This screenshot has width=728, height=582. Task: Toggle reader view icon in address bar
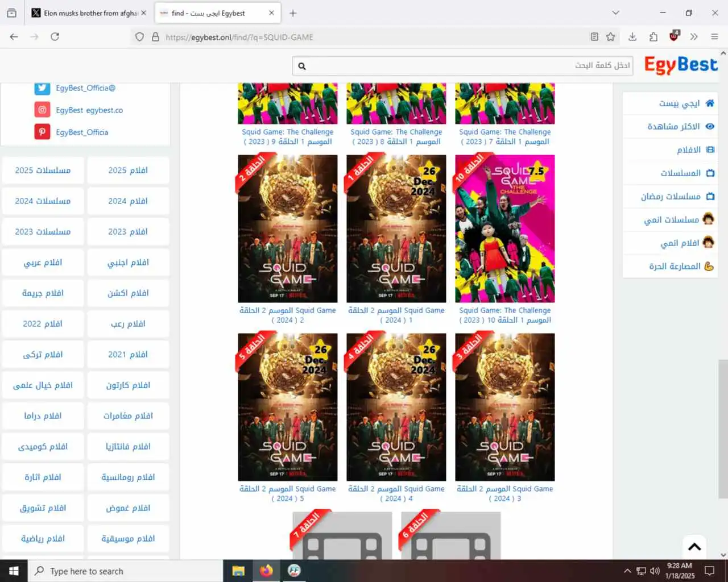[x=594, y=37]
